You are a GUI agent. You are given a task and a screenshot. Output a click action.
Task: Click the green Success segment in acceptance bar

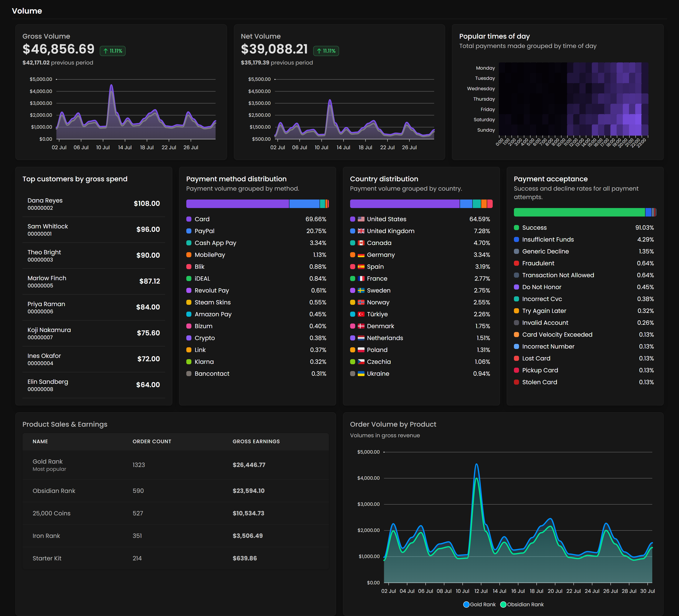[579, 212]
